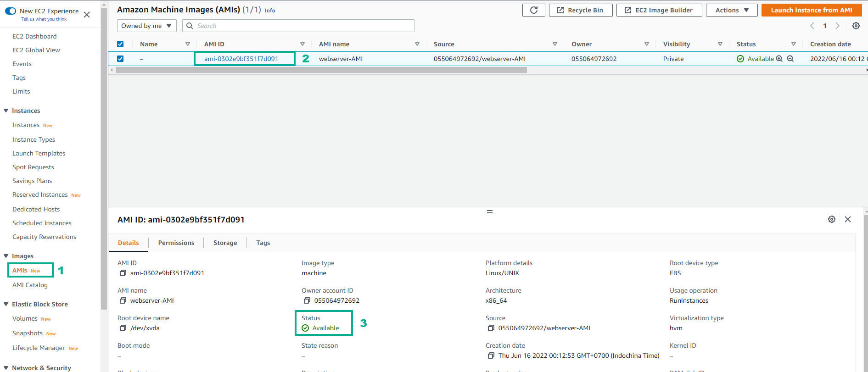Sort by AMI name column arrow
This screenshot has width=868, height=372.
[417, 44]
